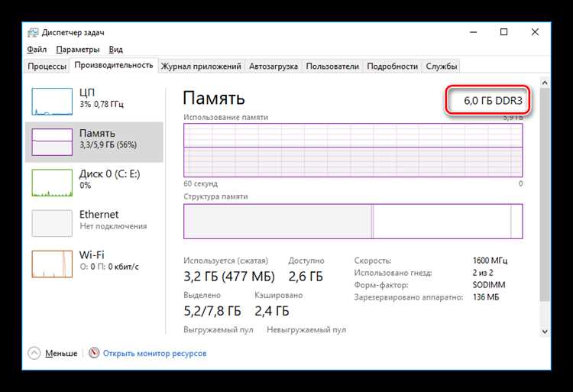The width and height of the screenshot is (573, 392).
Task: Select the Wi-Fi graph thumbnail
Action: [x=52, y=264]
